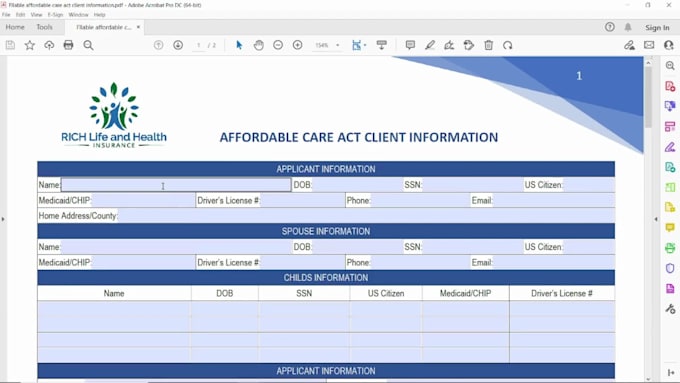Switch to the Home tab
The height and width of the screenshot is (383, 680).
15,27
